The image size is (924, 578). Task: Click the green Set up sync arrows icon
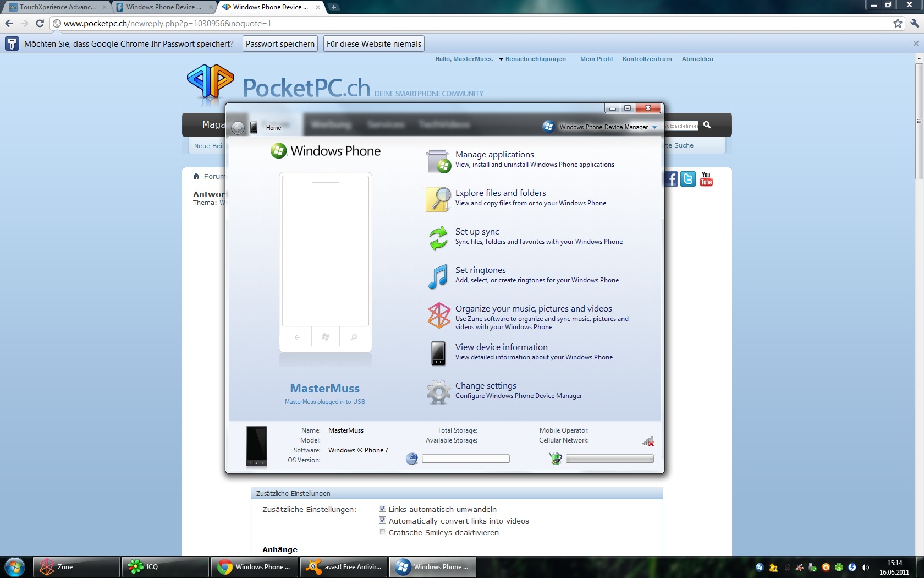pos(438,238)
